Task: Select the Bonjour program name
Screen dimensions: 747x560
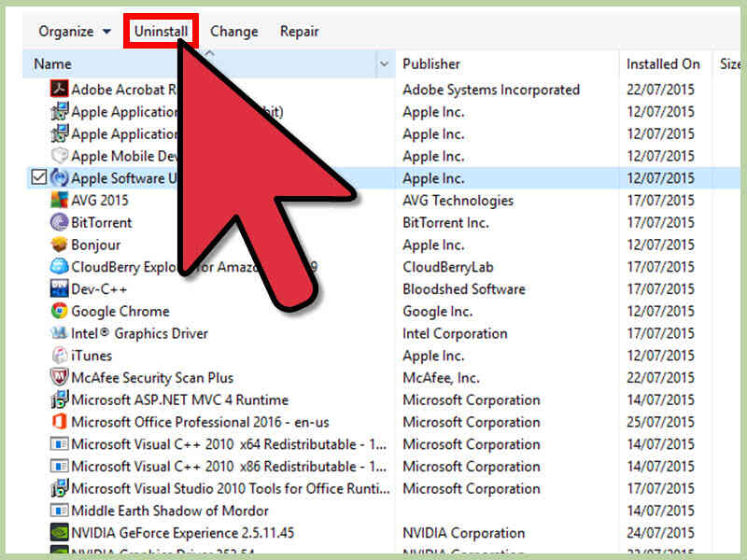Action: 96,245
